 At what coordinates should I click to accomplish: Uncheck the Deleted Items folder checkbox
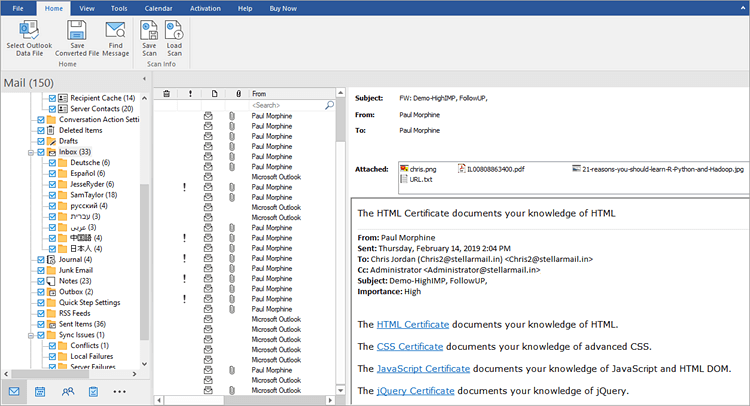pyautogui.click(x=40, y=130)
